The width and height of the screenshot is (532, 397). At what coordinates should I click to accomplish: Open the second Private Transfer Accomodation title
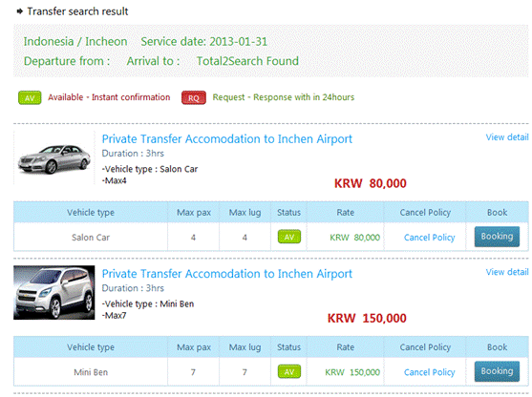[x=227, y=274]
